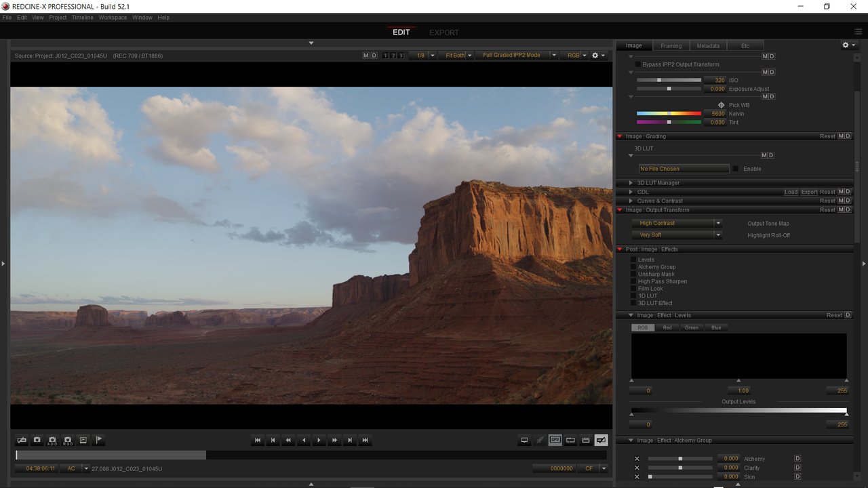This screenshot has width=868, height=488.
Task: Click the Pick WB crosshair icon
Action: (721, 105)
